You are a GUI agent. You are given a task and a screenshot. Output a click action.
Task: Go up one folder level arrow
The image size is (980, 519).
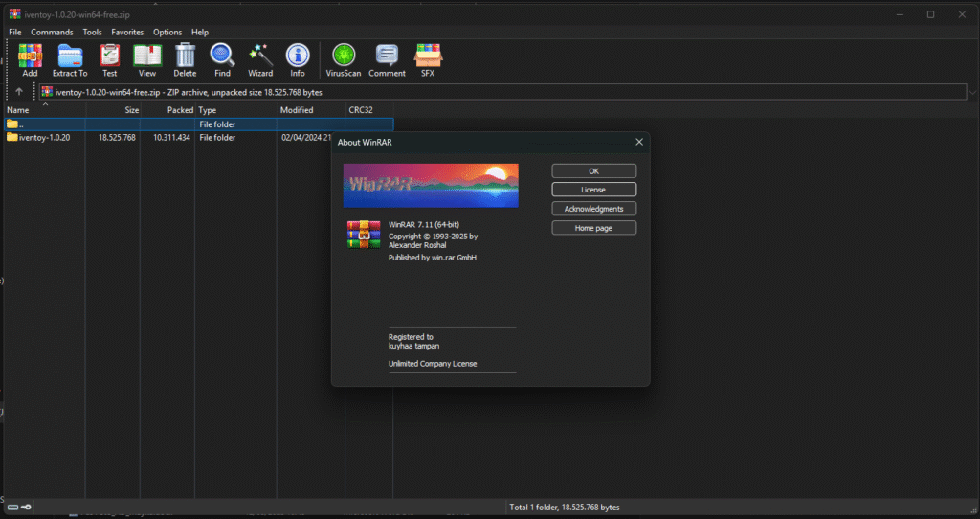click(x=19, y=92)
